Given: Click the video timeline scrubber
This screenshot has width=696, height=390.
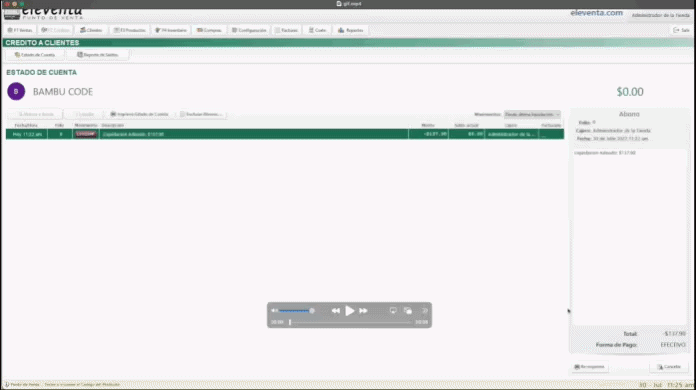Looking at the screenshot, I should coord(349,322).
